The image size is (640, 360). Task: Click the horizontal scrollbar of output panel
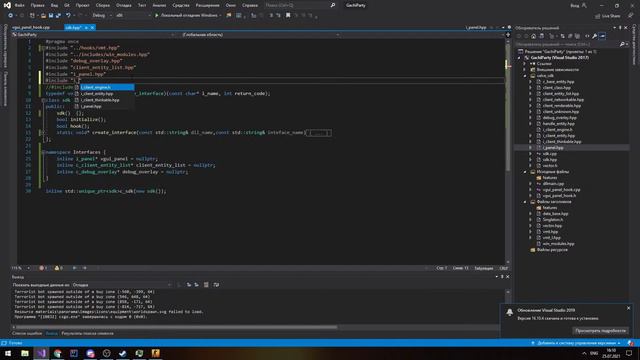[176, 327]
